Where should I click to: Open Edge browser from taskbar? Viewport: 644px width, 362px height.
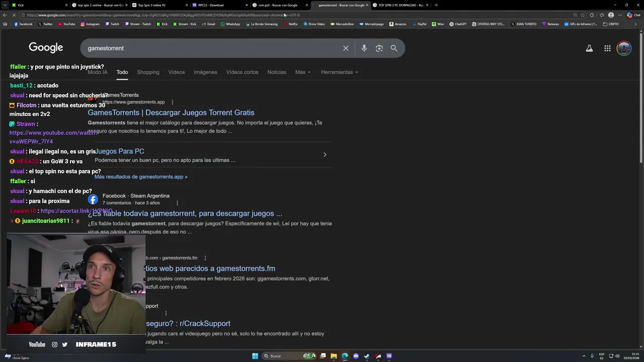tap(345, 356)
